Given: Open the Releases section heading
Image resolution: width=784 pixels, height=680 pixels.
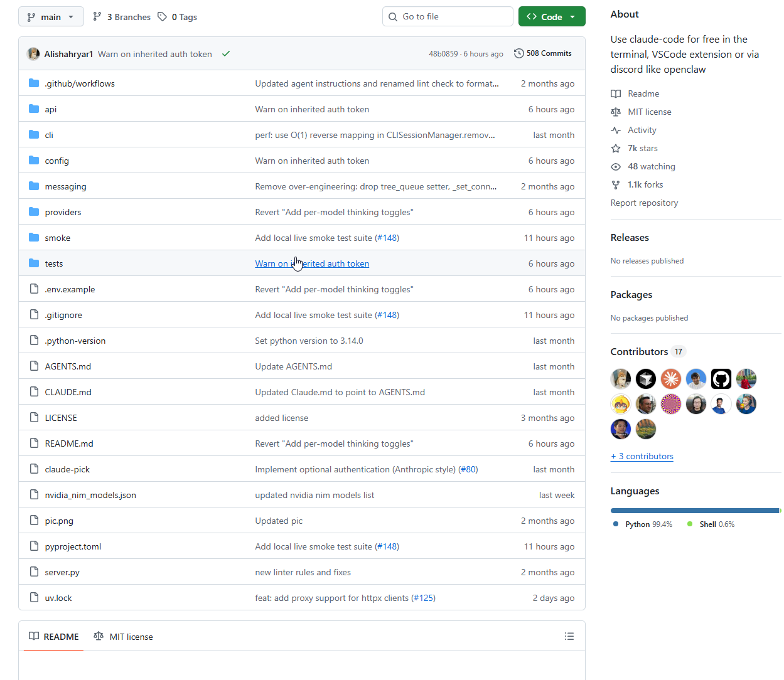Looking at the screenshot, I should (630, 237).
